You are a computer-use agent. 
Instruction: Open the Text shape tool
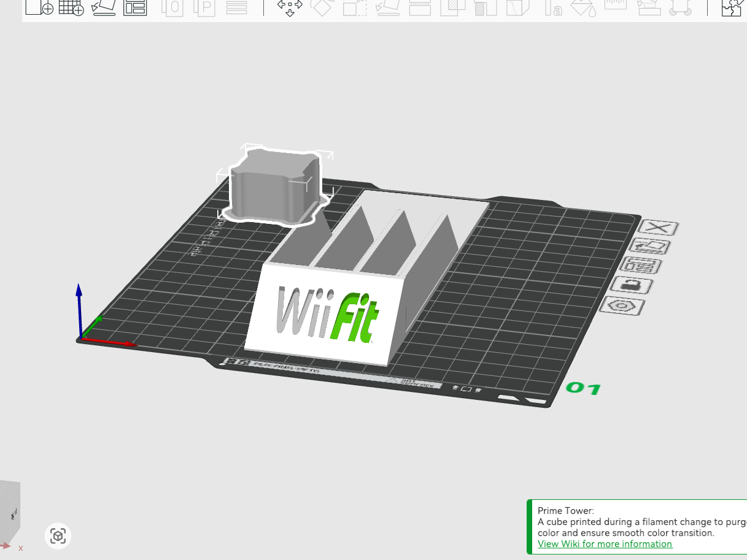553,7
